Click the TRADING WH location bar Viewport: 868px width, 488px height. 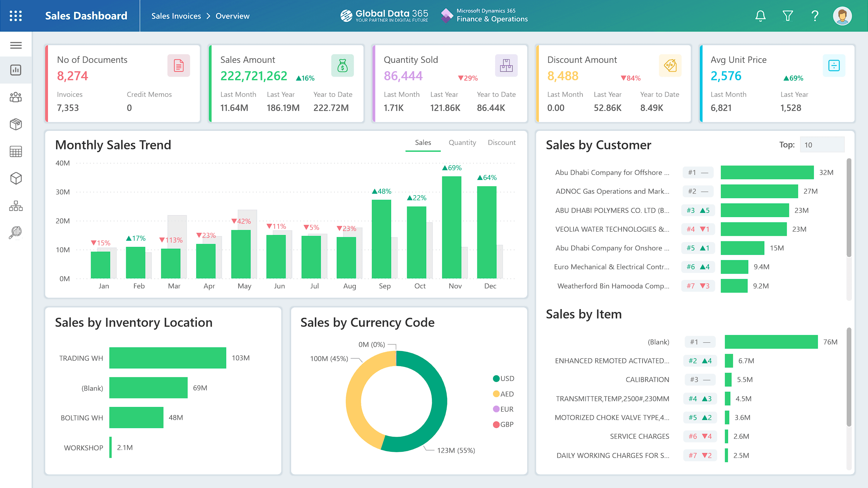167,358
